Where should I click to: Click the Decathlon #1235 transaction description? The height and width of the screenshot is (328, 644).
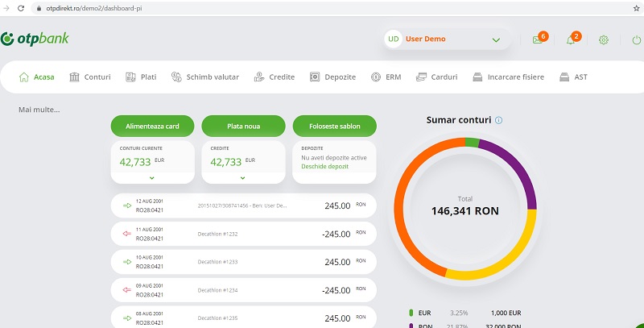pos(217,318)
